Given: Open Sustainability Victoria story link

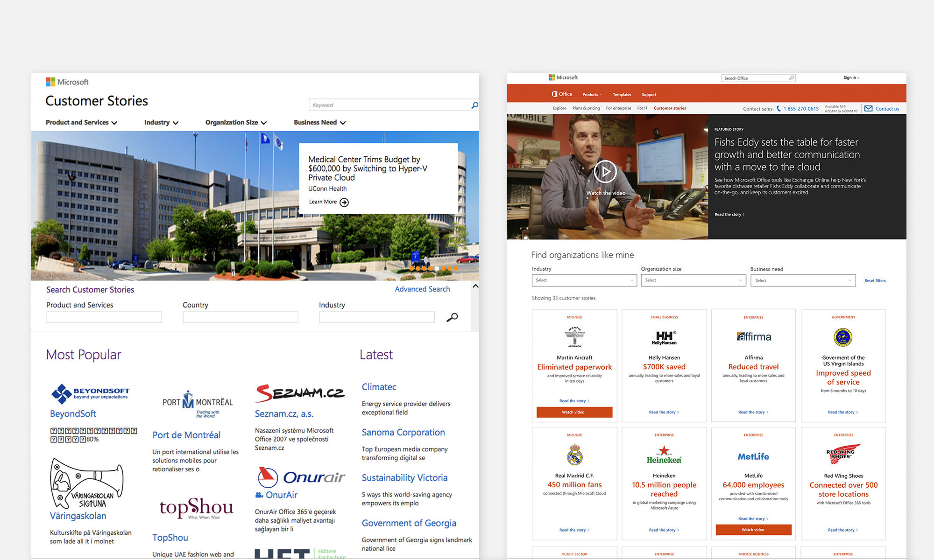Looking at the screenshot, I should click(x=404, y=478).
